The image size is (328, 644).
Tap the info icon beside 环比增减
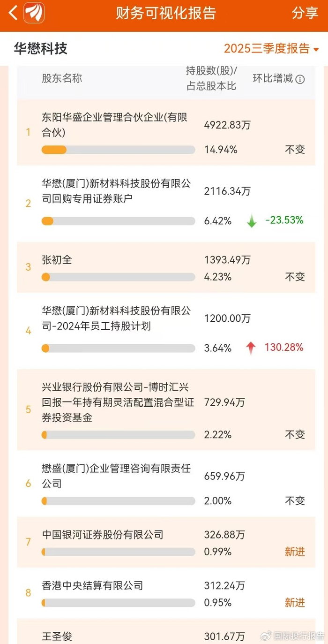click(x=300, y=79)
